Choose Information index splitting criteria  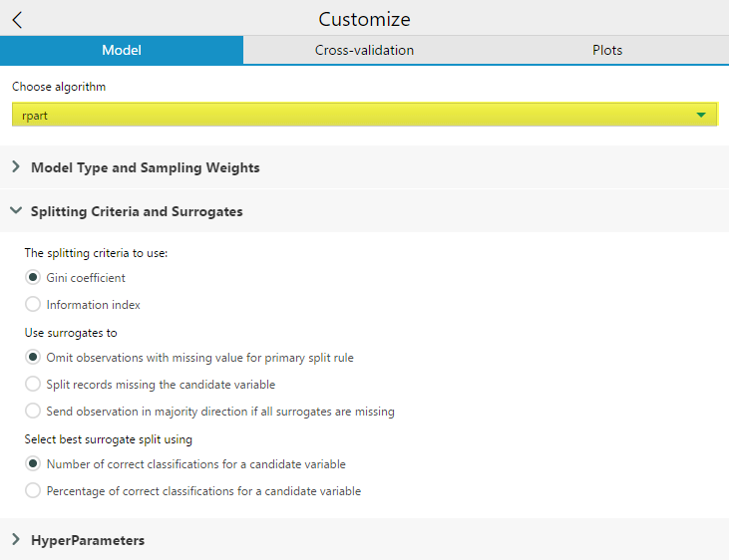34,305
